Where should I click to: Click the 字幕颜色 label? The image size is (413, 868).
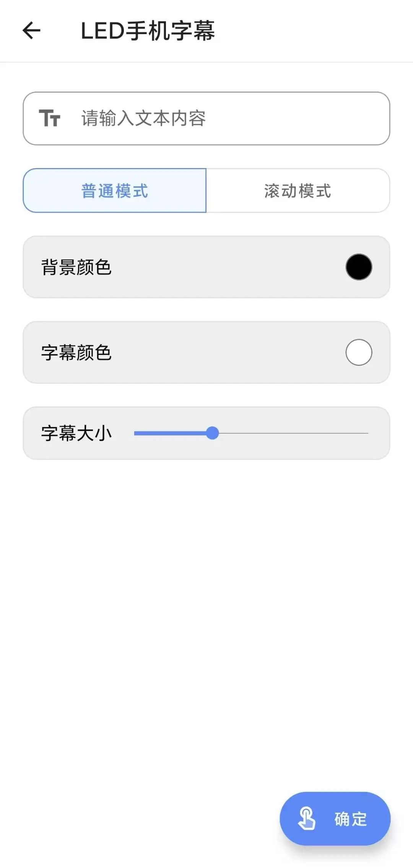click(x=76, y=352)
